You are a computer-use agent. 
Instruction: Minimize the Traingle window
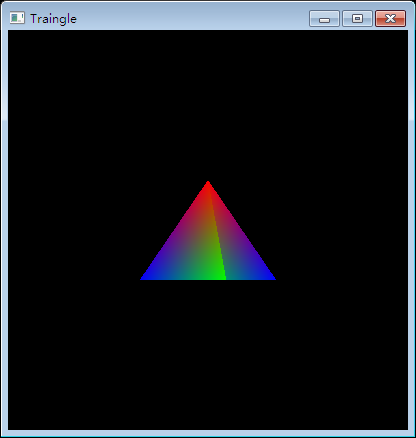[x=324, y=18]
